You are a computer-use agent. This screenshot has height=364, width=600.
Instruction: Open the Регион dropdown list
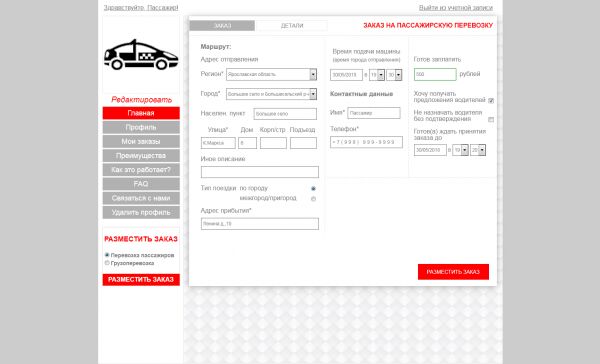(271, 74)
